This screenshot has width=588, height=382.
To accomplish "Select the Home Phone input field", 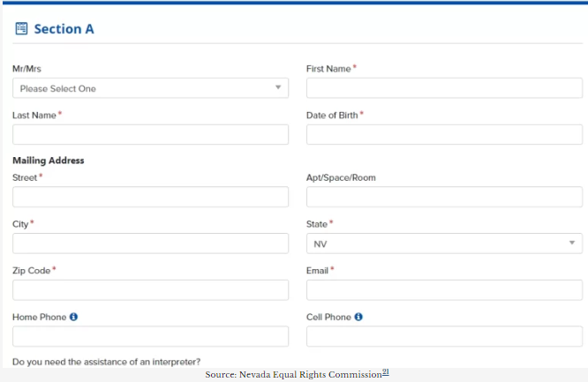I will (x=150, y=337).
